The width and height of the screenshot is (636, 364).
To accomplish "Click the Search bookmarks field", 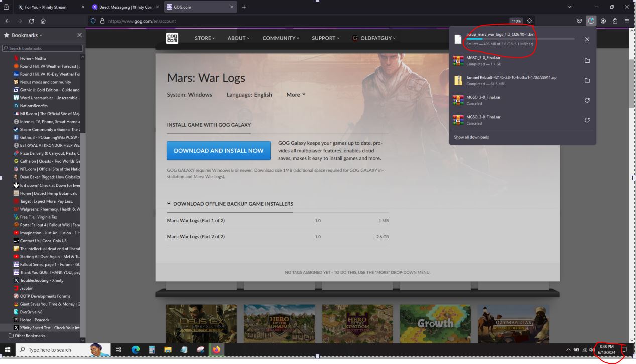I will click(x=43, y=48).
